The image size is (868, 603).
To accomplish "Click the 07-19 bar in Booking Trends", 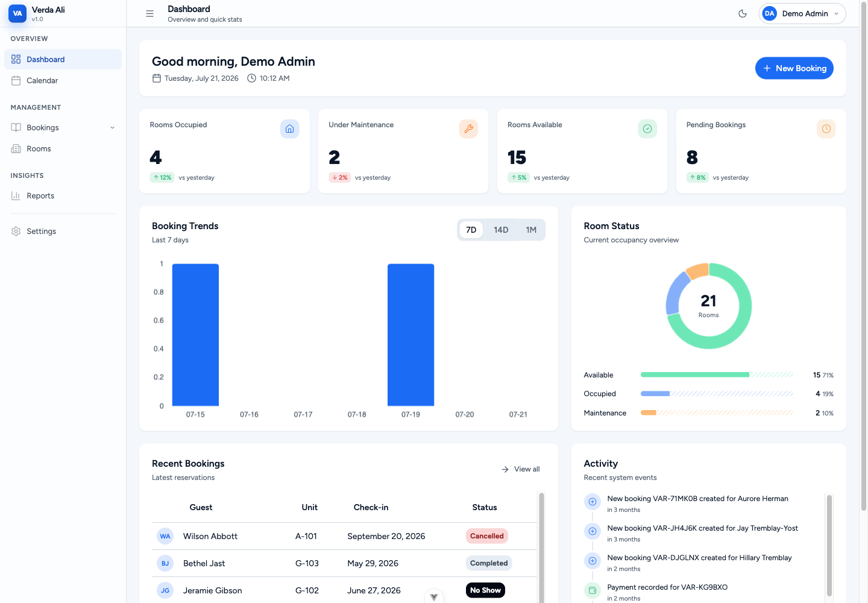I will point(410,335).
